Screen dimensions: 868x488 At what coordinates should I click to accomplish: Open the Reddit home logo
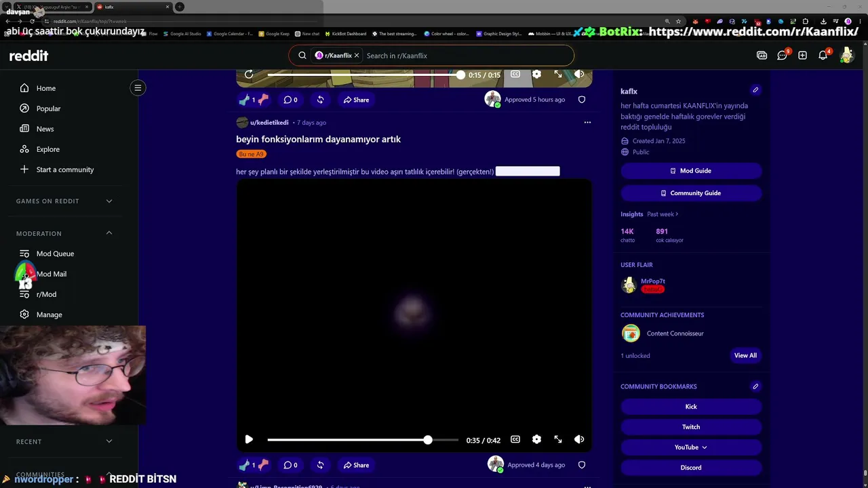[28, 56]
